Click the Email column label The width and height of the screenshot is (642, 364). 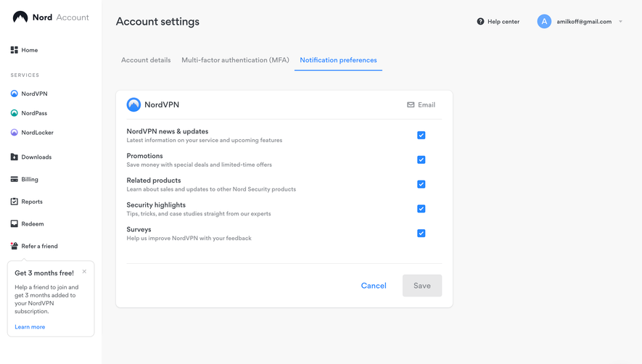point(427,105)
